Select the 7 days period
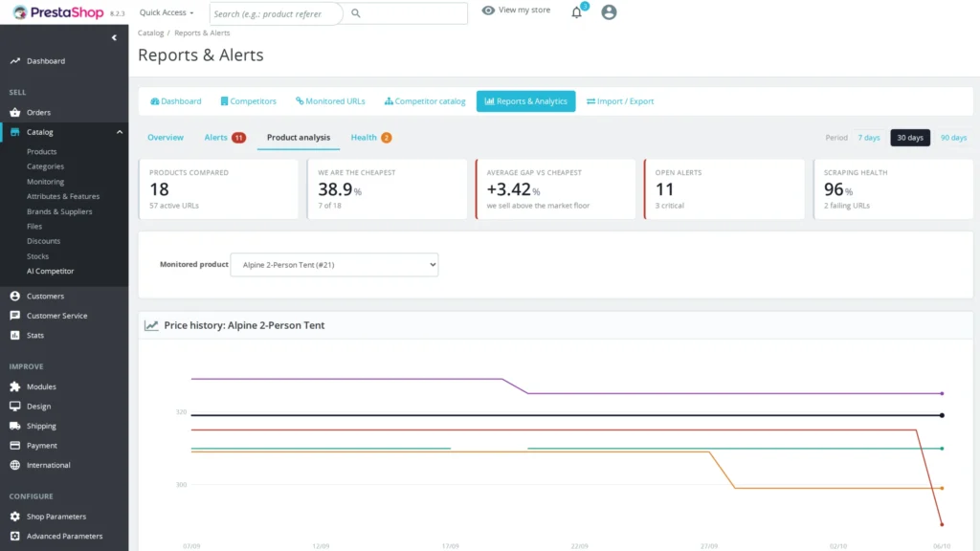This screenshot has width=980, height=551. pos(869,138)
